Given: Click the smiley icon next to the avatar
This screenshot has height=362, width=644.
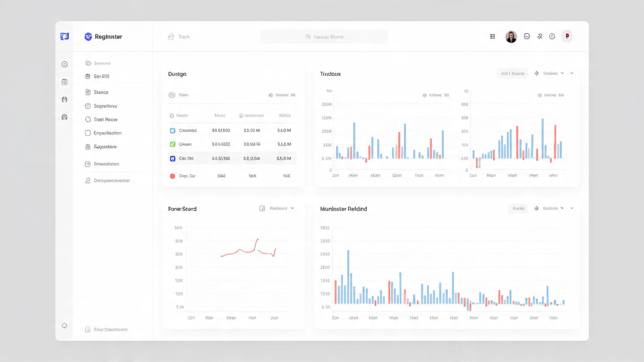Looking at the screenshot, I should (527, 37).
